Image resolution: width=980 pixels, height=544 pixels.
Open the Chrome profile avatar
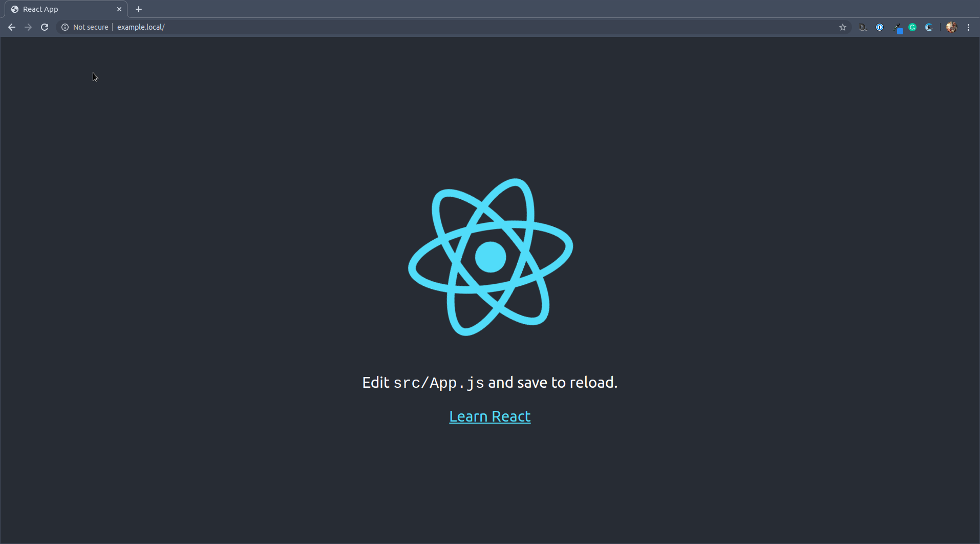coord(951,27)
